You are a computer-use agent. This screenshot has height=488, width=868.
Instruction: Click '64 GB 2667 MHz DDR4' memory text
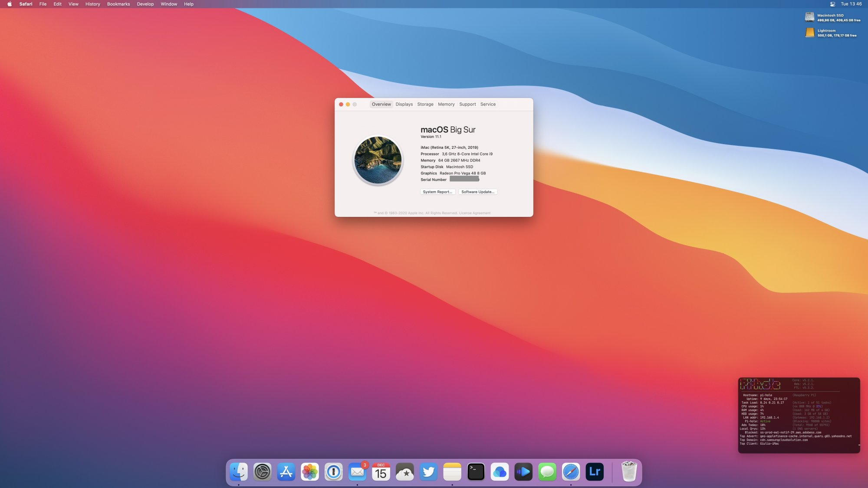[x=459, y=160]
